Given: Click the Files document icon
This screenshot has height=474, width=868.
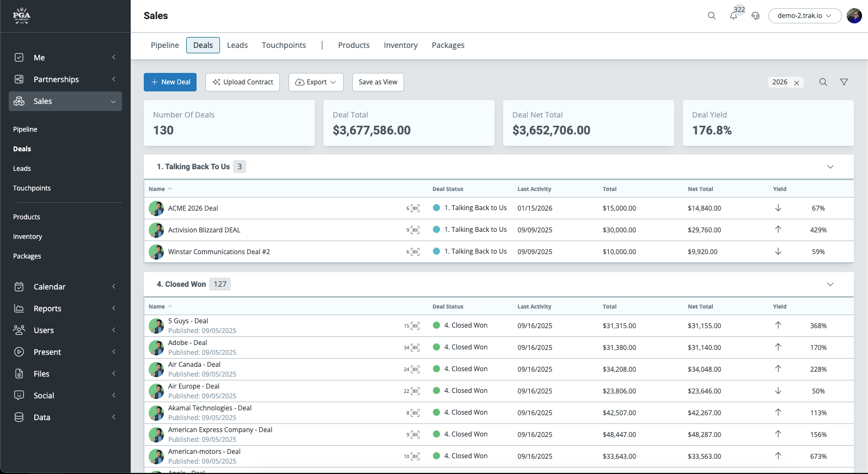Looking at the screenshot, I should 19,374.
